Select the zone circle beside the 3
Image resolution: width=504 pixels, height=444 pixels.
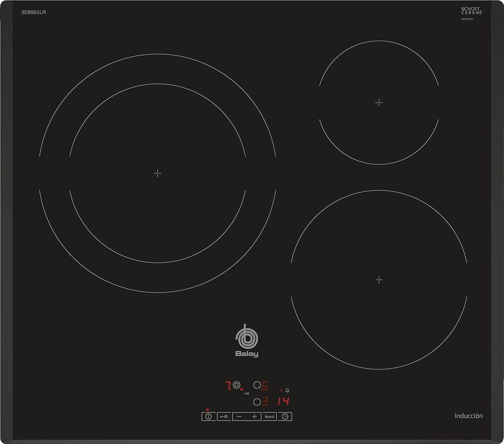tap(257, 402)
